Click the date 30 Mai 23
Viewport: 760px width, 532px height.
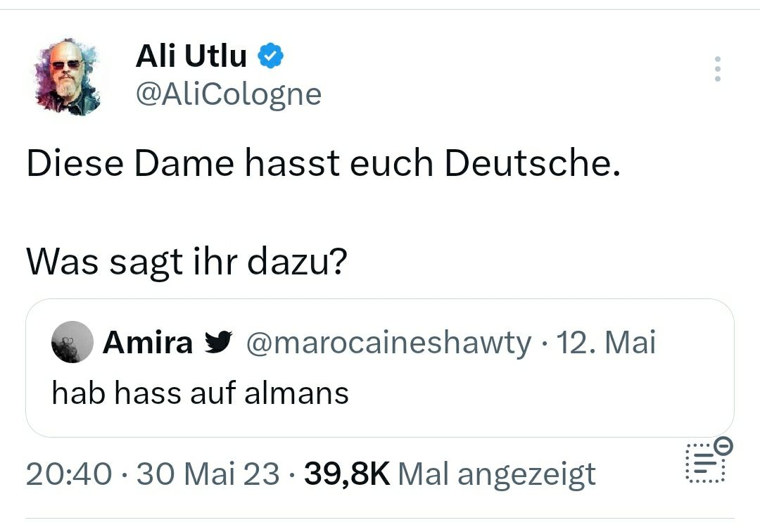click(208, 474)
